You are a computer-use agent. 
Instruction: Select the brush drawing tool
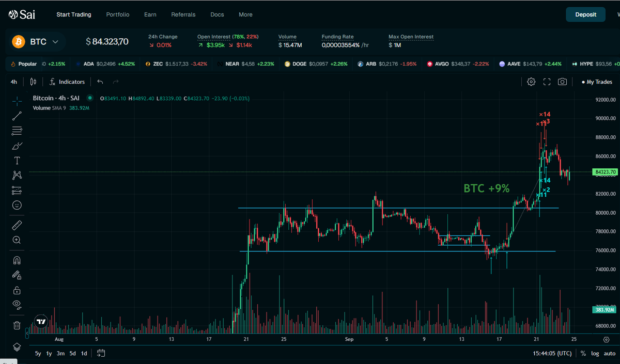[x=17, y=146]
